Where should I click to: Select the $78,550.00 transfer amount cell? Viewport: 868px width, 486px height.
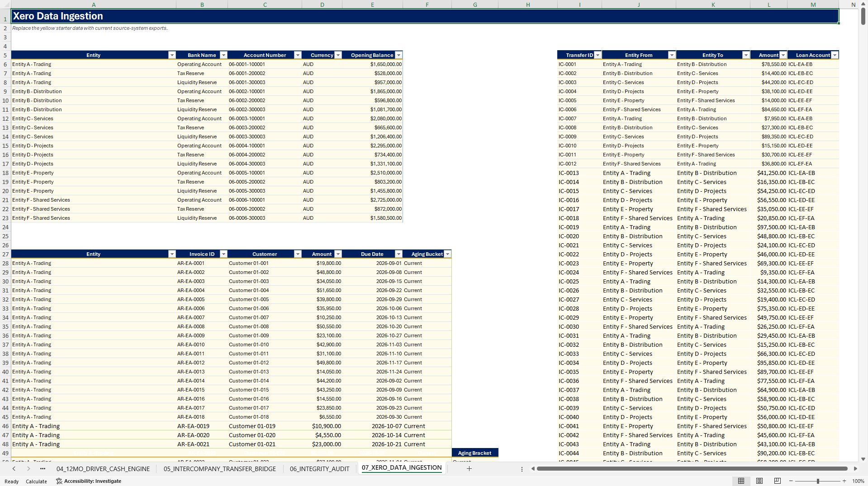coord(768,64)
